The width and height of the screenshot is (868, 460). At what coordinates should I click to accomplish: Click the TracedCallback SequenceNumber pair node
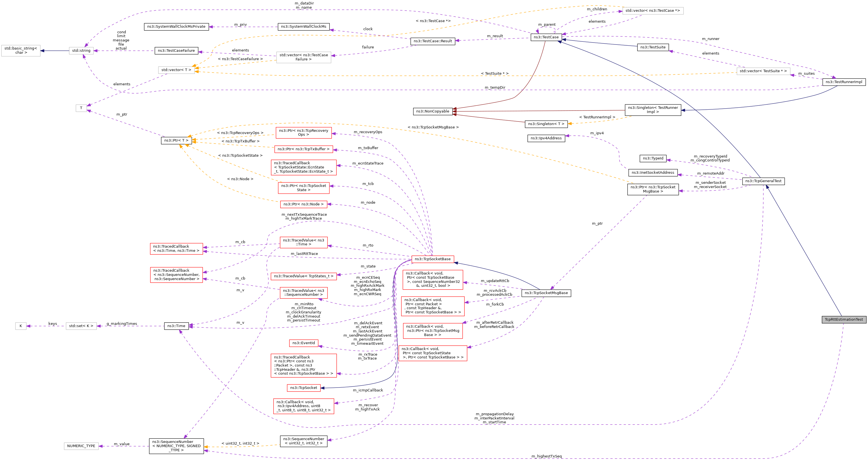(x=176, y=275)
